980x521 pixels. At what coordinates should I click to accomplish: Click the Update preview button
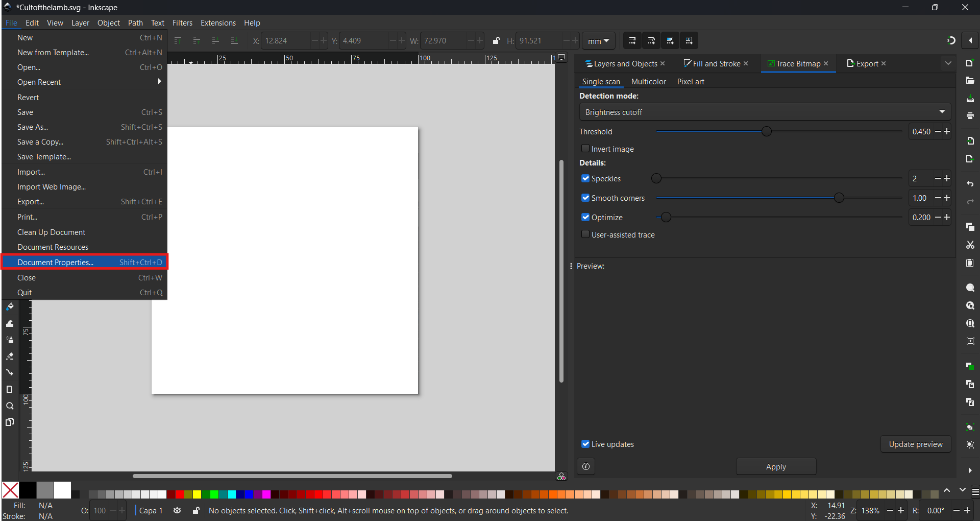(916, 444)
